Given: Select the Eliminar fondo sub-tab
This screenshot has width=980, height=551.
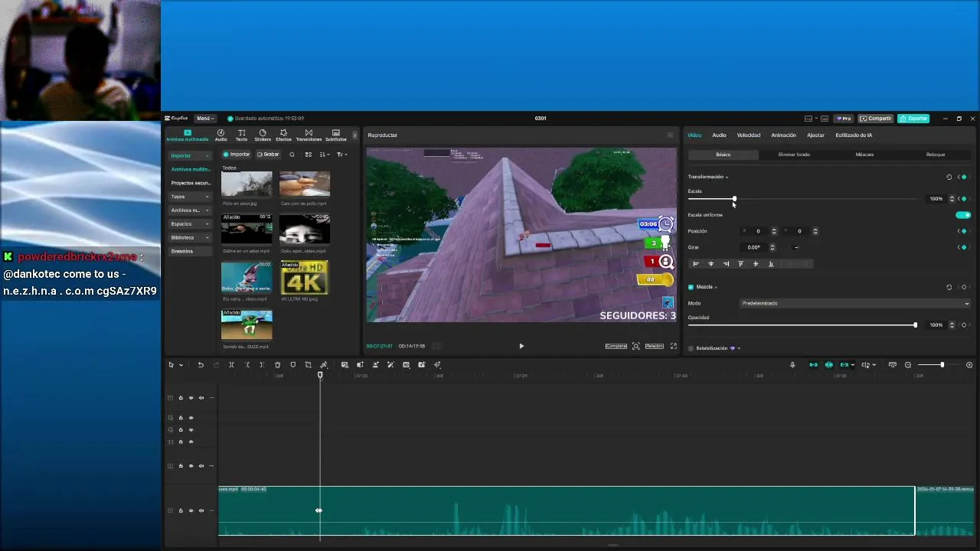Looking at the screenshot, I should [x=794, y=155].
